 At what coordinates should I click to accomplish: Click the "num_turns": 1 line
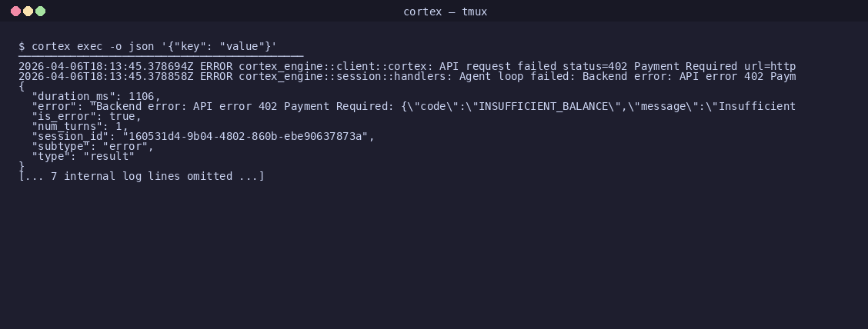(80, 126)
